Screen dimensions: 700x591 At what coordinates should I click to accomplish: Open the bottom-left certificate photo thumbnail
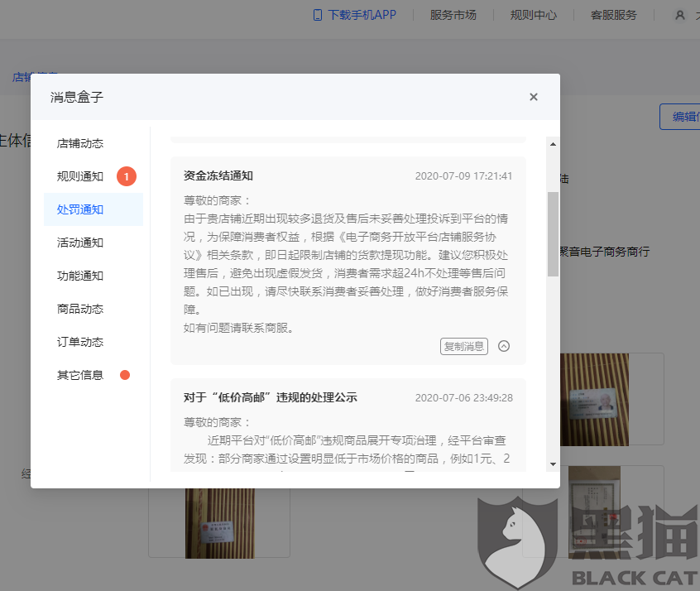tap(219, 523)
